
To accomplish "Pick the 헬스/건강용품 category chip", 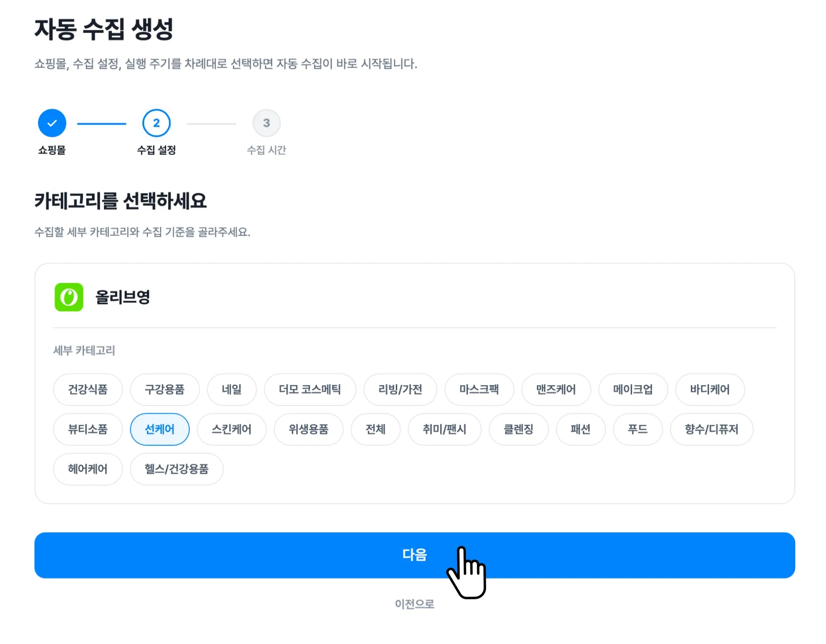I will 177,469.
